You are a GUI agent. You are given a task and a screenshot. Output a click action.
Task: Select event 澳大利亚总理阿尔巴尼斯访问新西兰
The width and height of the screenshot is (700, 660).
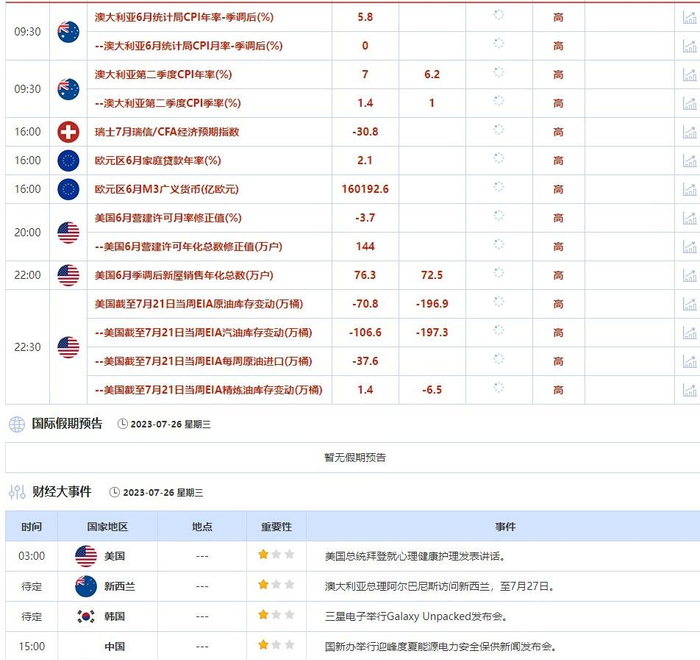440,586
